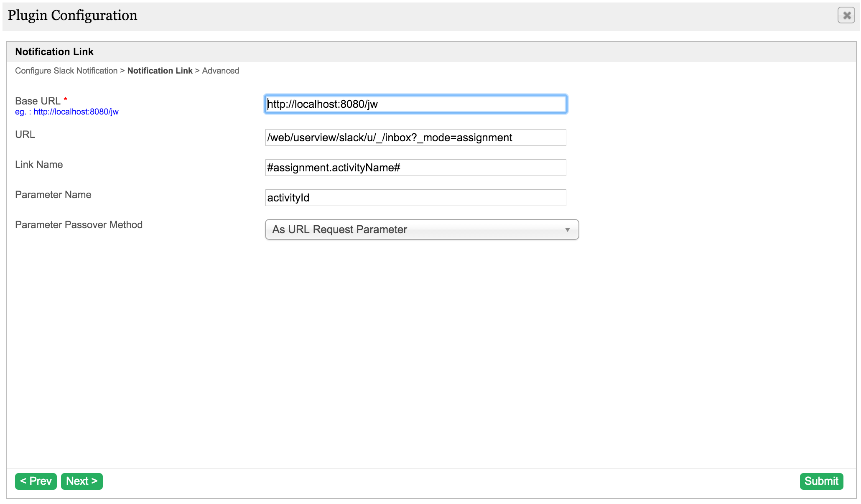Screen dimensions: 861x504
Task: Switch to the Advanced breadcrumb step
Action: (220, 71)
